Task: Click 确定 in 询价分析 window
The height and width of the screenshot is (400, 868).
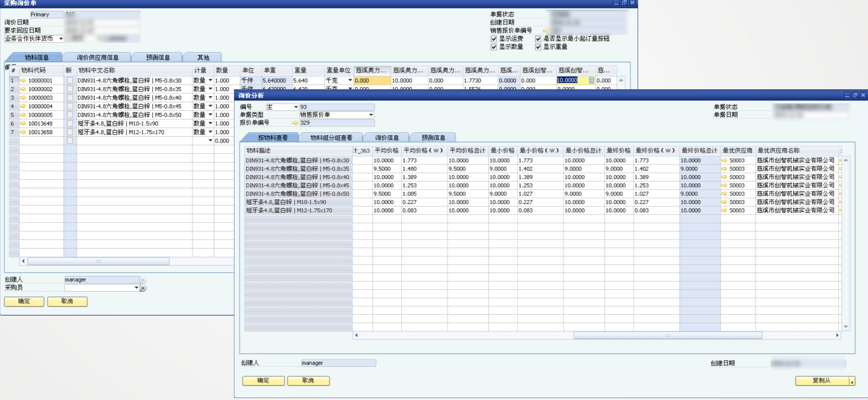Action: 263,381
